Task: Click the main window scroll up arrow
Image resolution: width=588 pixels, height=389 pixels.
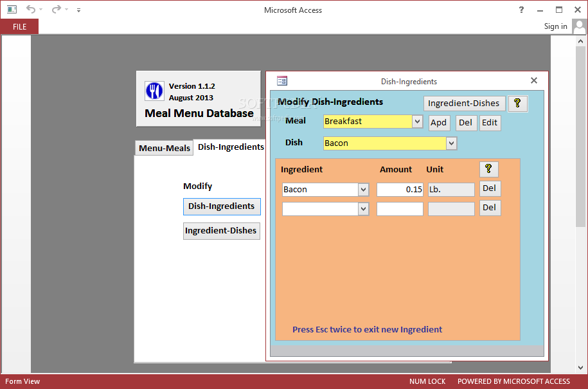Action: pos(580,41)
